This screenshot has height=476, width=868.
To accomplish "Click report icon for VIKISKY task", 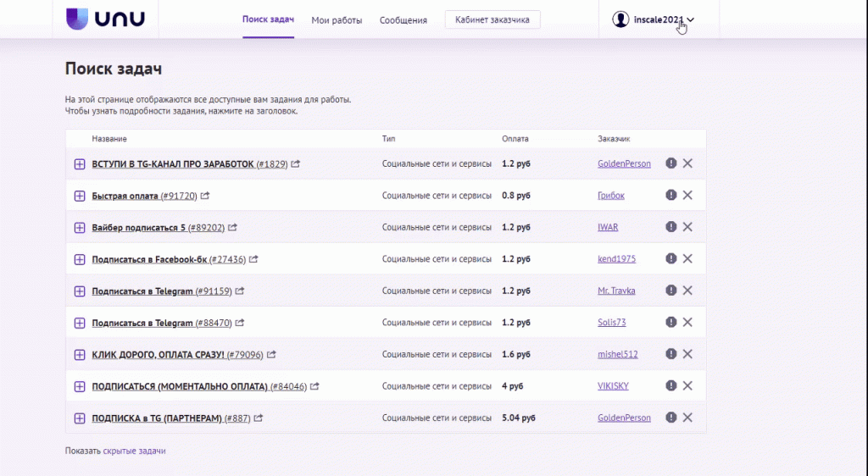I will (670, 386).
